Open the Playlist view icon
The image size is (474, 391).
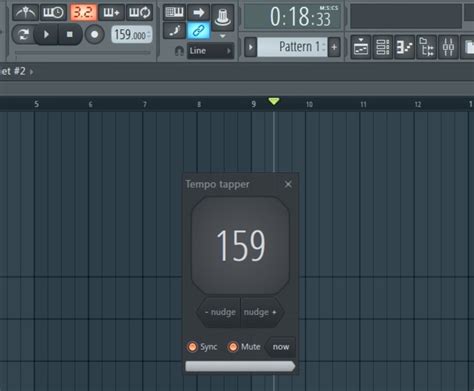point(361,47)
